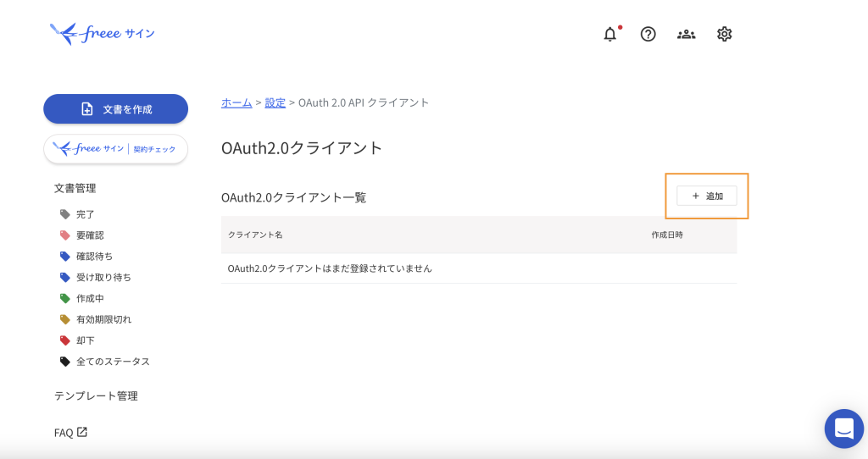Image resolution: width=868 pixels, height=459 pixels.
Task: Click the team members people icon
Action: 686,34
